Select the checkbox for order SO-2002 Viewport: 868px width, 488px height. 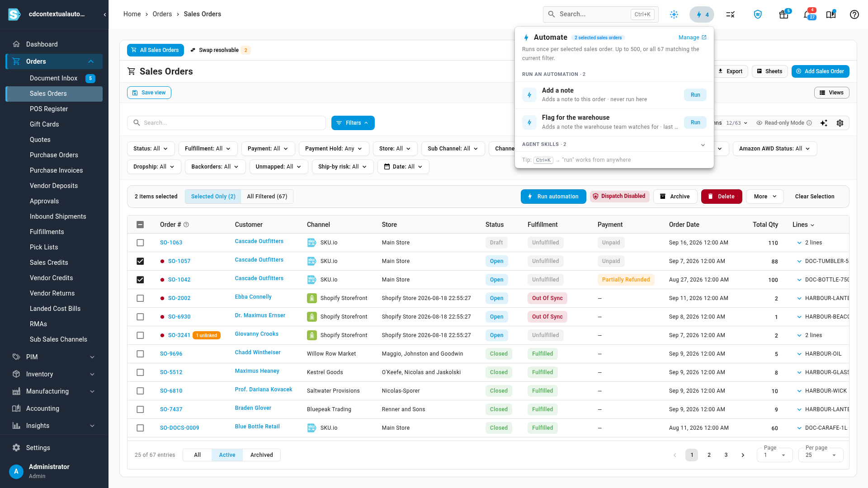[140, 298]
